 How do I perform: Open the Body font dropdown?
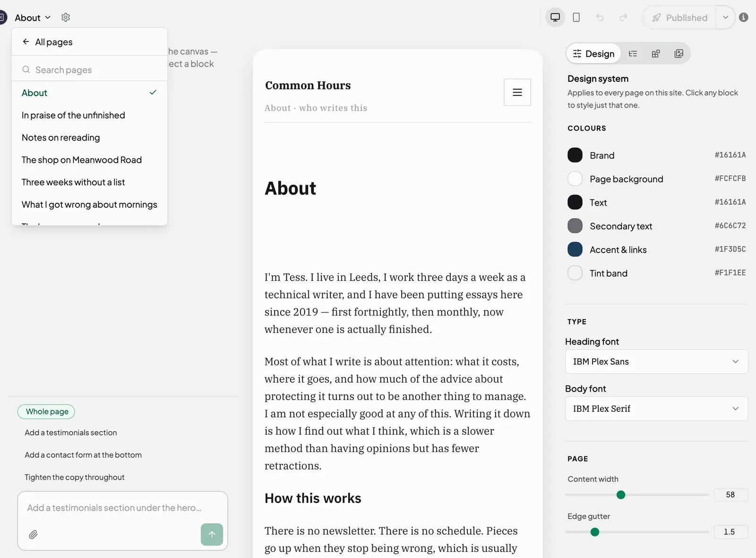click(657, 409)
